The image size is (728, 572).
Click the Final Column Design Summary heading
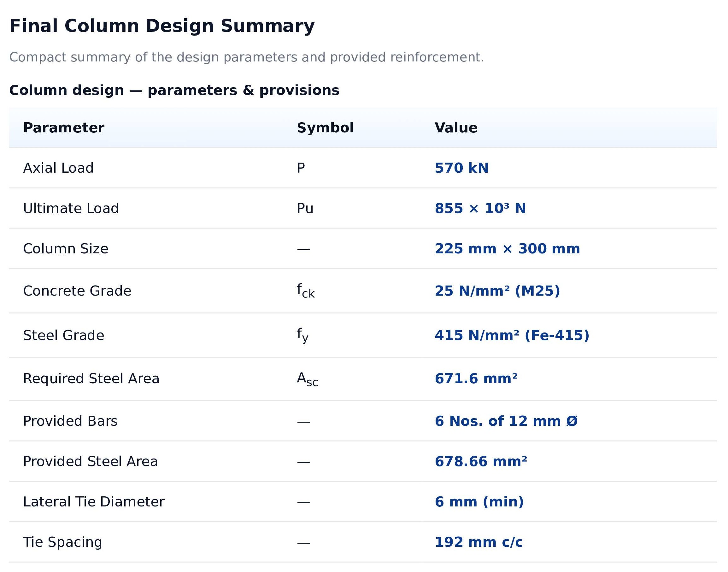tap(162, 26)
